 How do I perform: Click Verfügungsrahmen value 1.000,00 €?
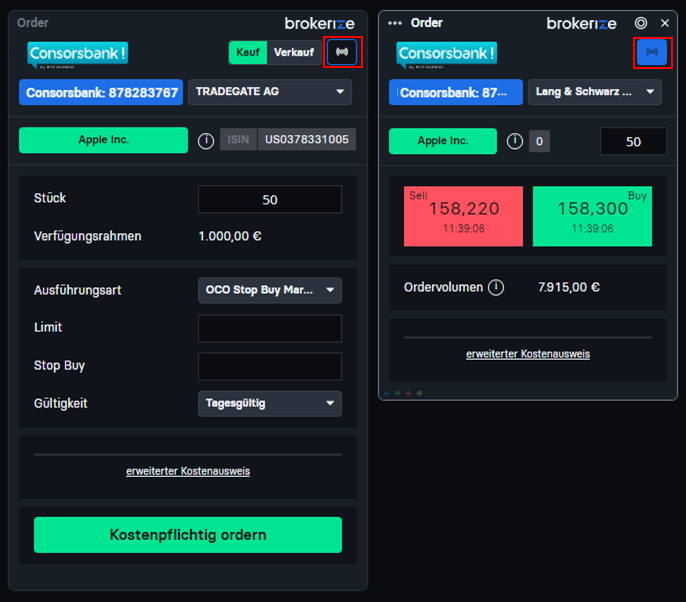[x=230, y=236]
